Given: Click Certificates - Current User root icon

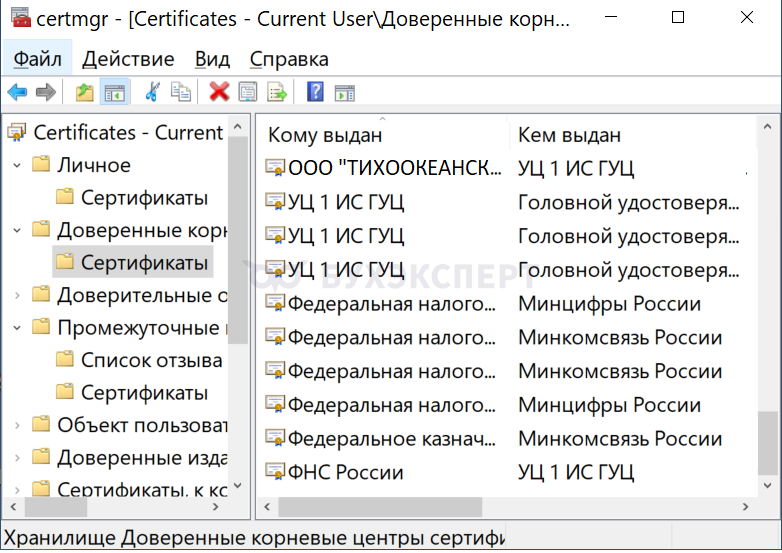Looking at the screenshot, I should (16, 133).
